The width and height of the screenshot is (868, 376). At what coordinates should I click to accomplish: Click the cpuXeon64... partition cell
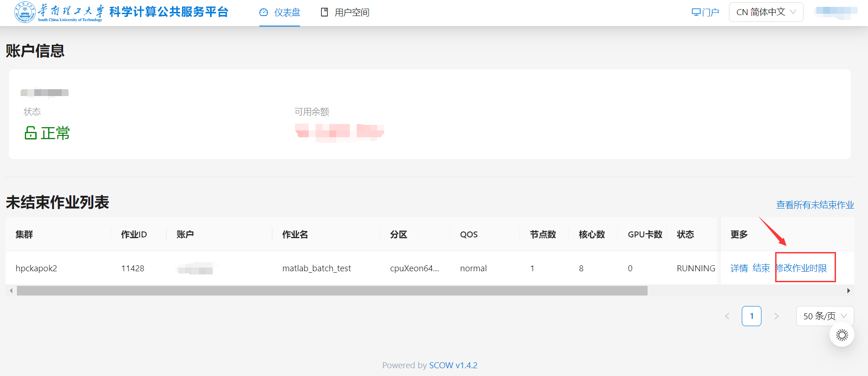pos(414,269)
